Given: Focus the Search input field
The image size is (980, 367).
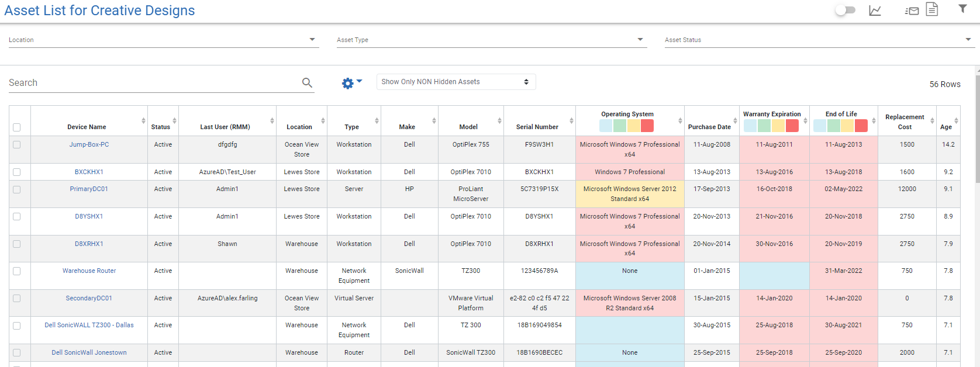Looking at the screenshot, I should tap(153, 83).
